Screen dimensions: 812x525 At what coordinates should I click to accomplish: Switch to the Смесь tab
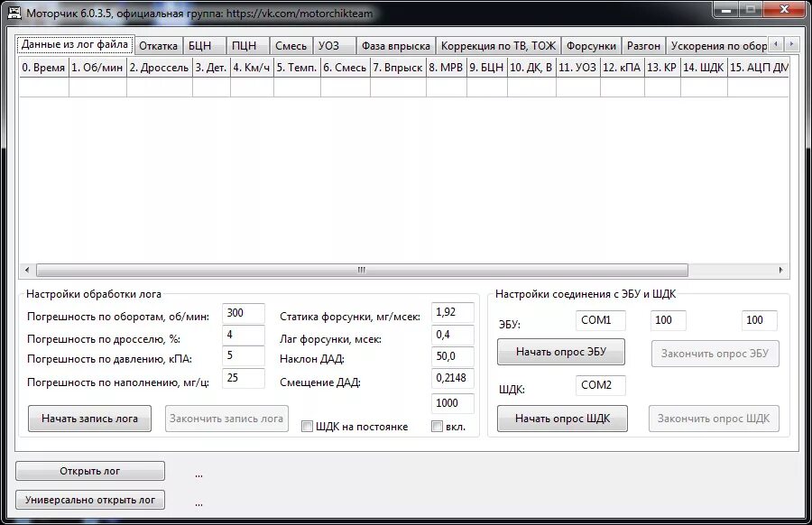click(291, 46)
